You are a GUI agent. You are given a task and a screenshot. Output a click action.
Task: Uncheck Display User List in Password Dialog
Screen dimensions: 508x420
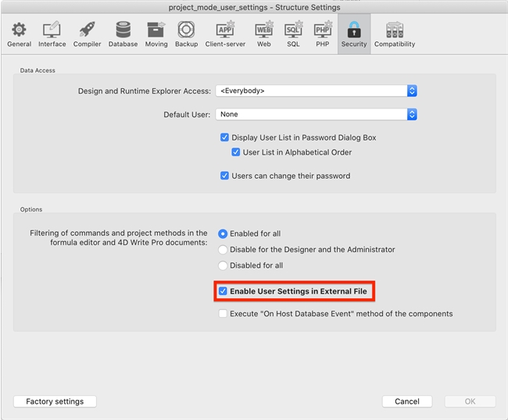pyautogui.click(x=225, y=137)
